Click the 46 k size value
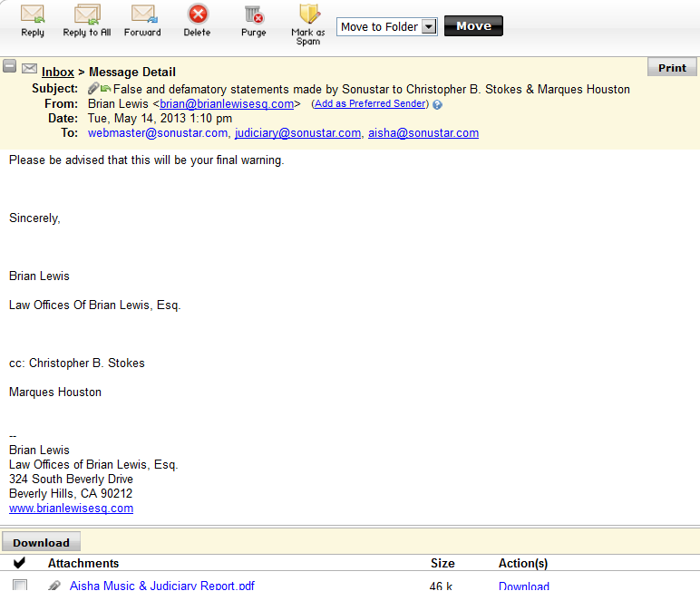 click(441, 586)
